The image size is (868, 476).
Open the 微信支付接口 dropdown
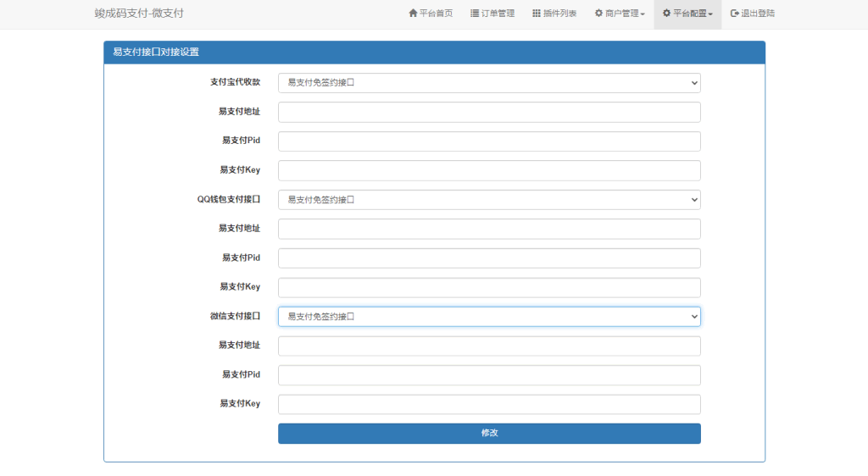[489, 317]
